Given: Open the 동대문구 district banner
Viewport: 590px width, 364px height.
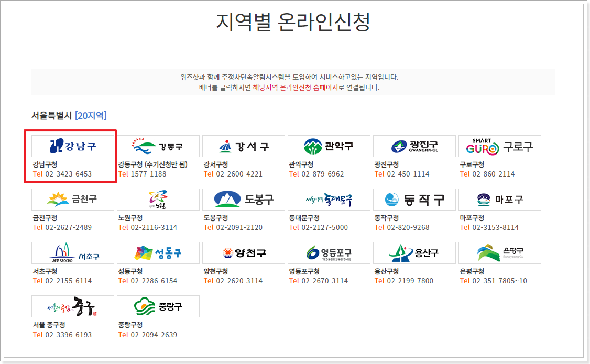Looking at the screenshot, I should click(x=329, y=200).
